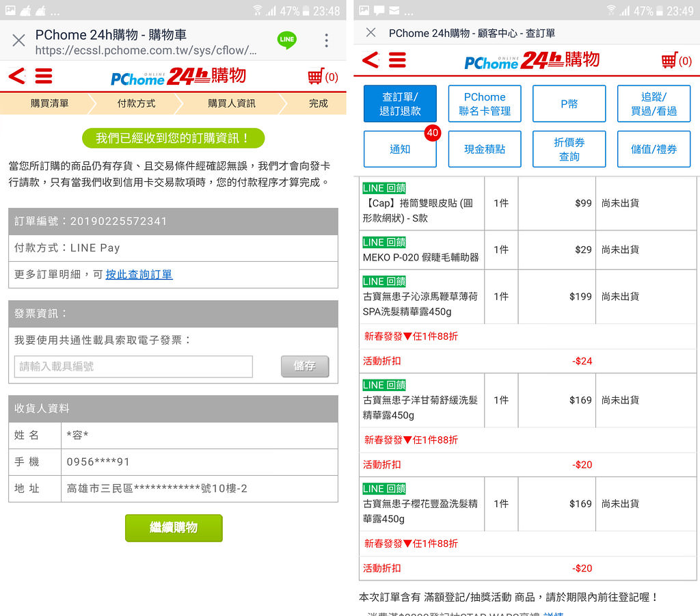
Task: Tap 新春發發 promo under 洋甘菊 shampoo
Action: point(411,440)
